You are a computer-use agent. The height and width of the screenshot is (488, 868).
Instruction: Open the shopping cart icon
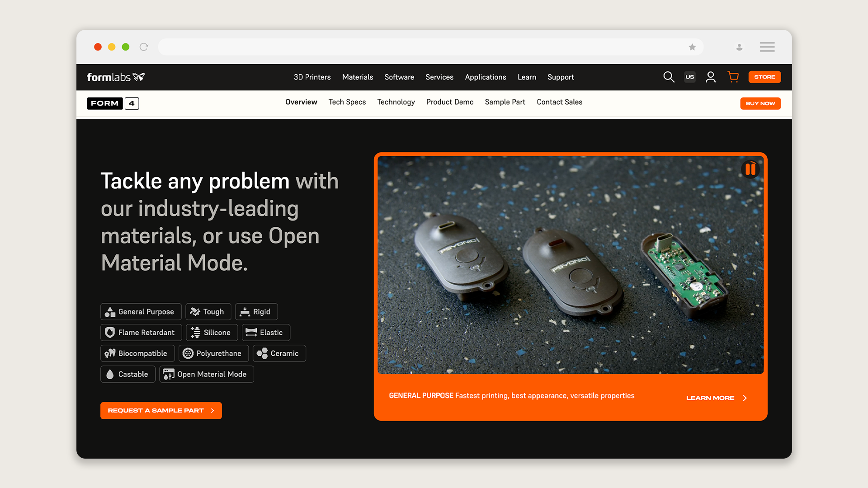click(x=733, y=77)
